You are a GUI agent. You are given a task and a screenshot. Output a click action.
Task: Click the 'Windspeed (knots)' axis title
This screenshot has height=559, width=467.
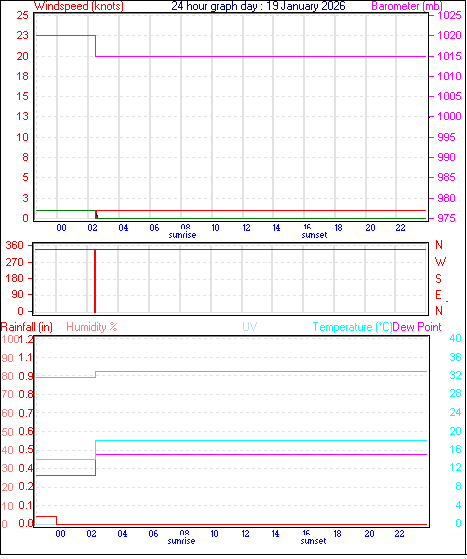tap(79, 6)
